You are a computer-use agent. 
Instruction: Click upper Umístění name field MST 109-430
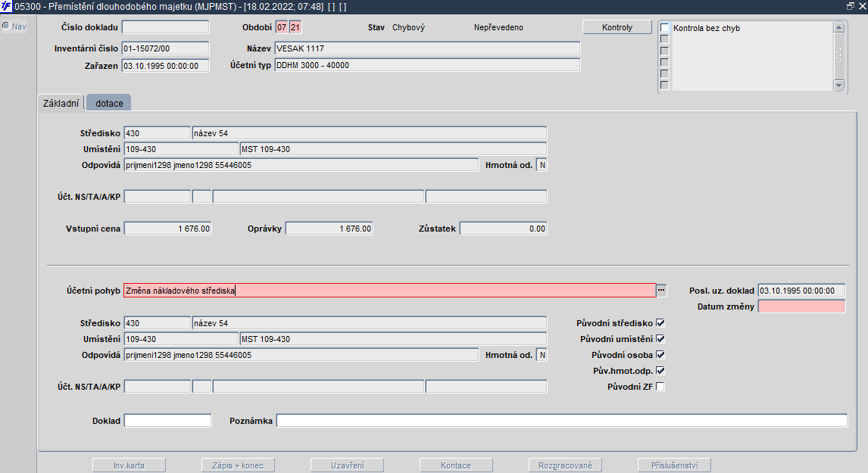pyautogui.click(x=393, y=149)
